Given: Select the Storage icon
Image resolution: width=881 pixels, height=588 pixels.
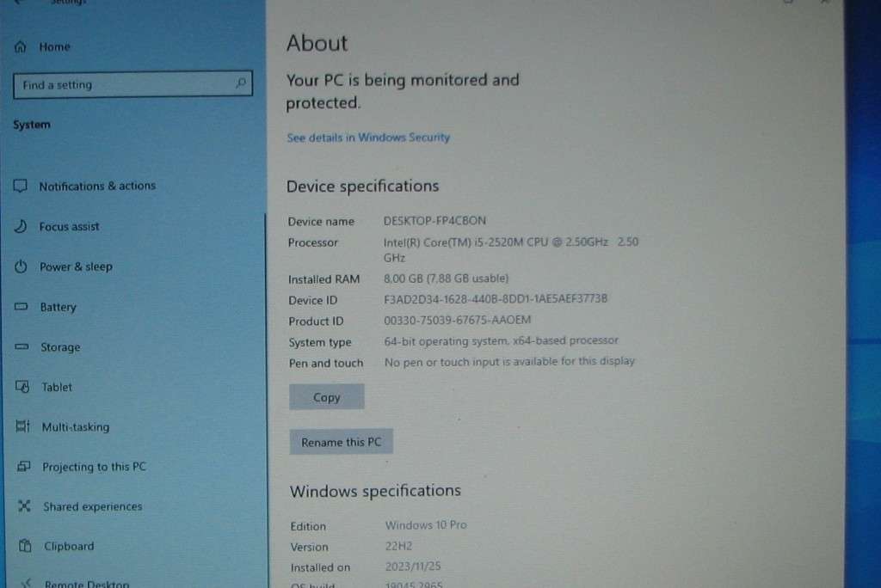Looking at the screenshot, I should 20,346.
